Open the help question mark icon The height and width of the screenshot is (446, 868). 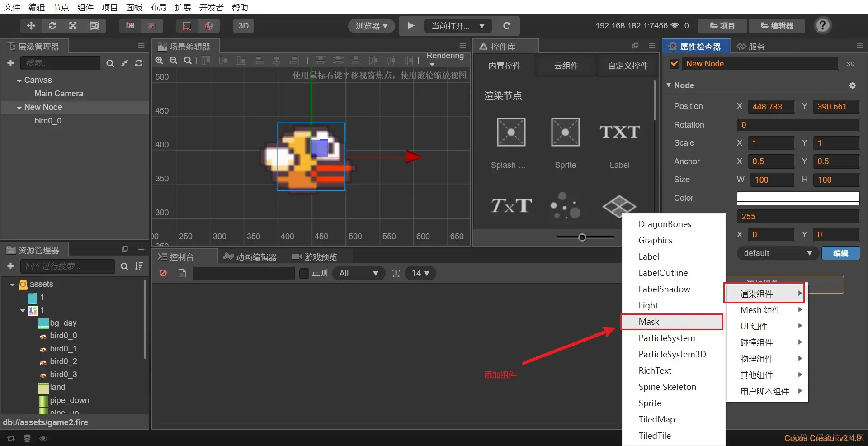(823, 25)
